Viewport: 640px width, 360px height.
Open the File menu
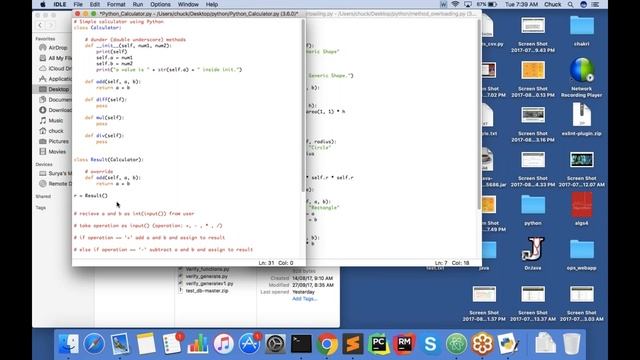pos(78,4)
